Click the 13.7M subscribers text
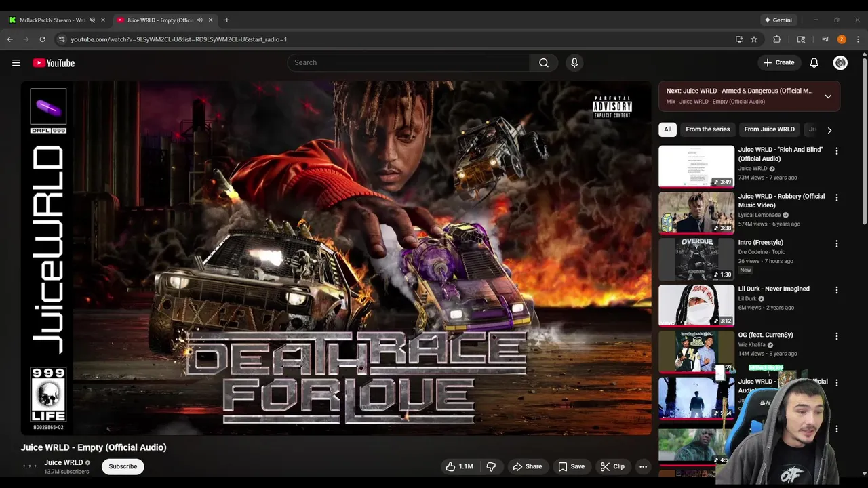868x488 pixels. (x=66, y=472)
